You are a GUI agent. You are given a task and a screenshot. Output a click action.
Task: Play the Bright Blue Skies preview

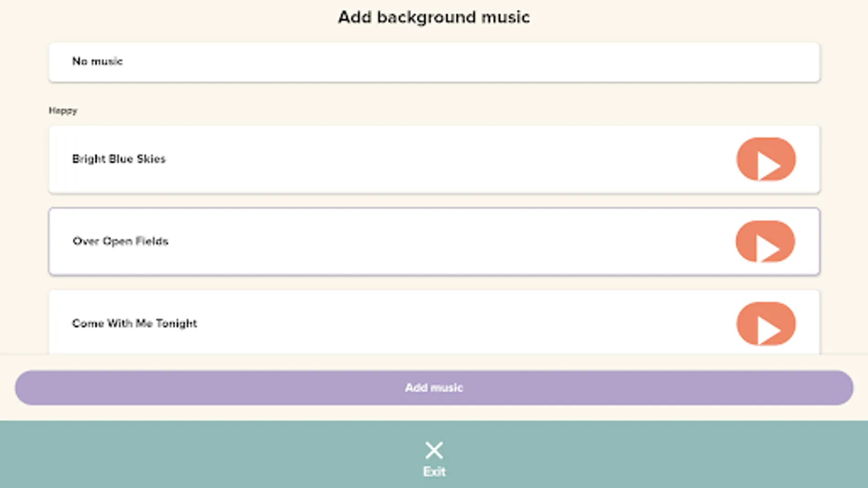[x=765, y=159]
